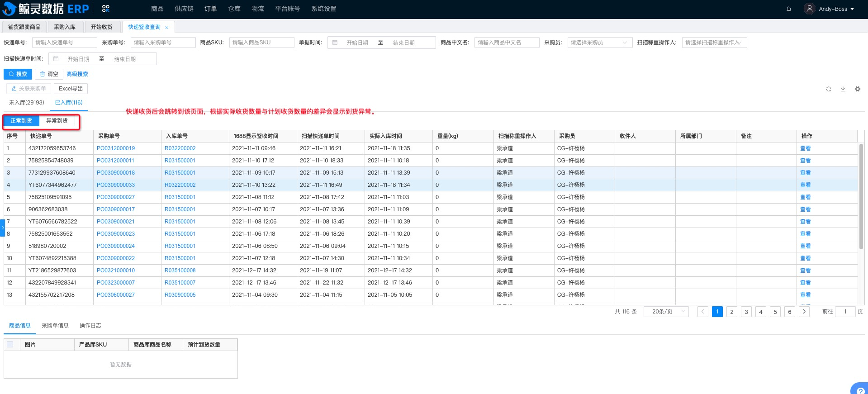Click the 鲸灵数据 ERP logo
Screen dimensions: 868x394
pyautogui.click(x=46, y=9)
